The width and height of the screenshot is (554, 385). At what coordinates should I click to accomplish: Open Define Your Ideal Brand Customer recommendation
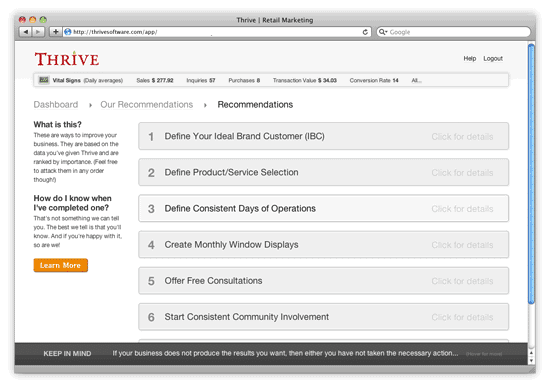[323, 136]
